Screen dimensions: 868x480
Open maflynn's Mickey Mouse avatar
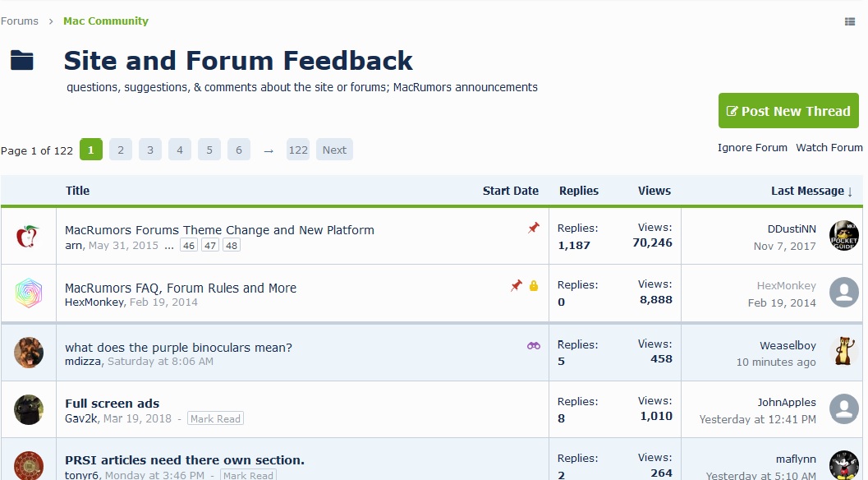(x=843, y=465)
